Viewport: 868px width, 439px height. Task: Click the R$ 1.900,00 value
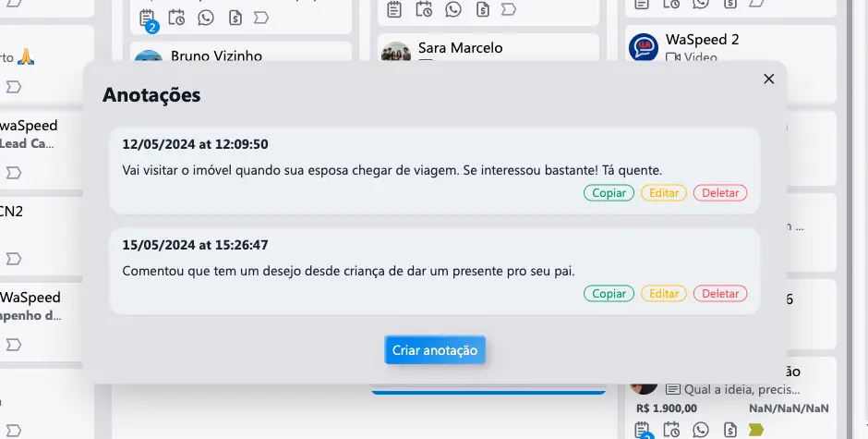point(667,409)
